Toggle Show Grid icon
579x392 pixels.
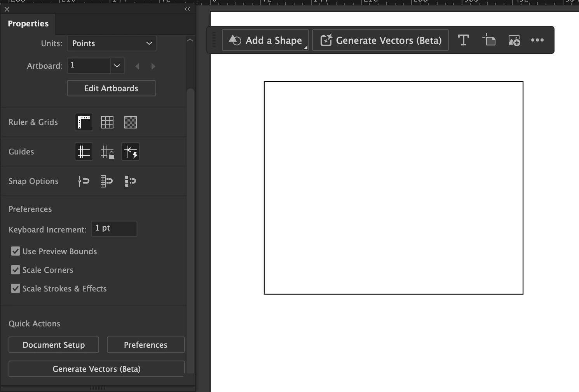(x=107, y=122)
